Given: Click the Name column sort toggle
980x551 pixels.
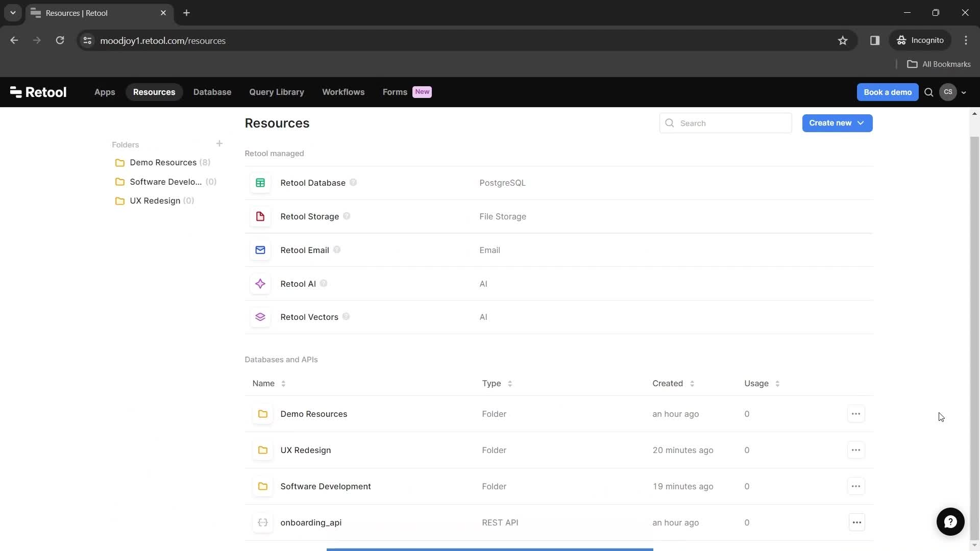Looking at the screenshot, I should (x=283, y=384).
